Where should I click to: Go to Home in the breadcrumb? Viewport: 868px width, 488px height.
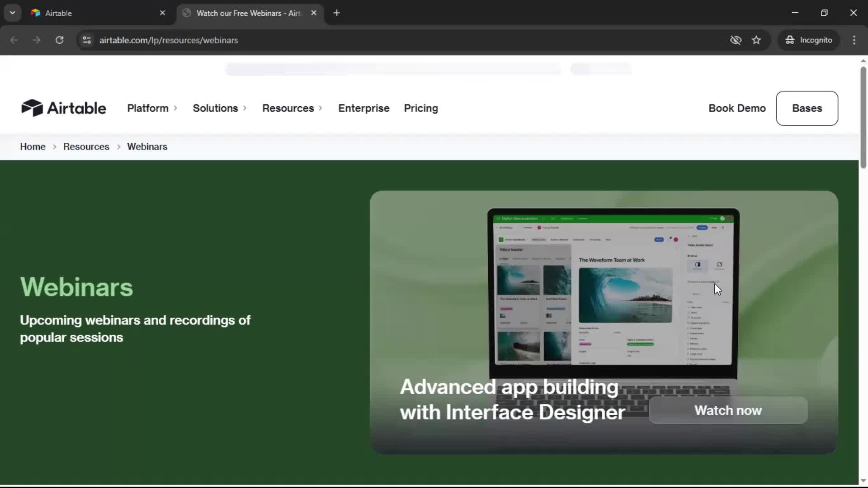pos(33,147)
